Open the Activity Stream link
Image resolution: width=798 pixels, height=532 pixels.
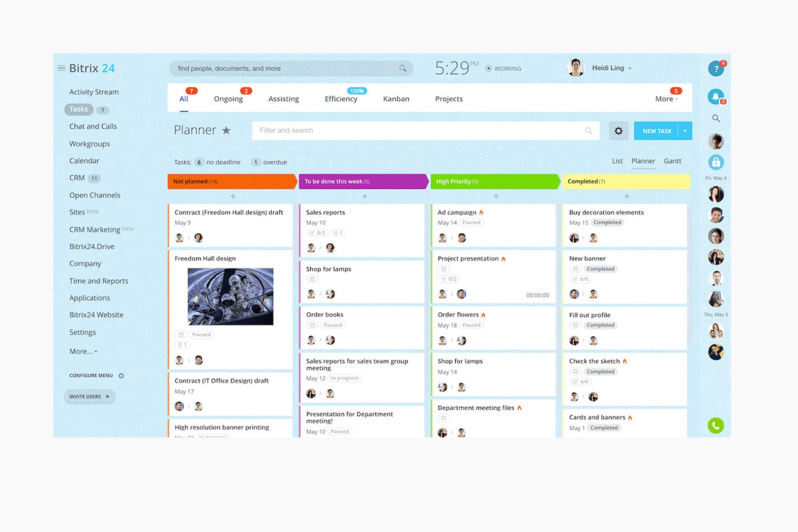point(94,92)
